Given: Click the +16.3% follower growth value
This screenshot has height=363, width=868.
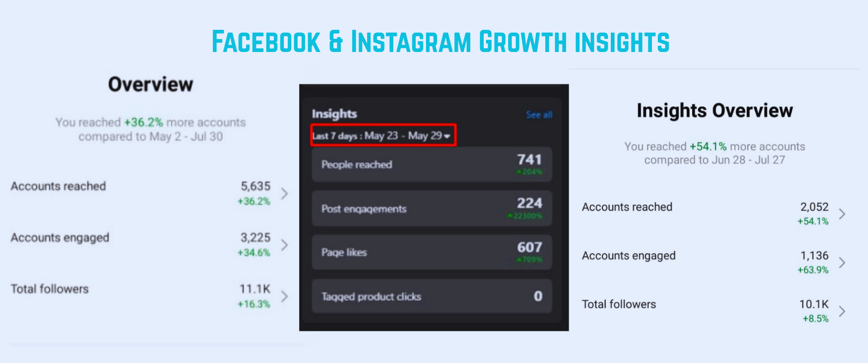Looking at the screenshot, I should pyautogui.click(x=253, y=304).
